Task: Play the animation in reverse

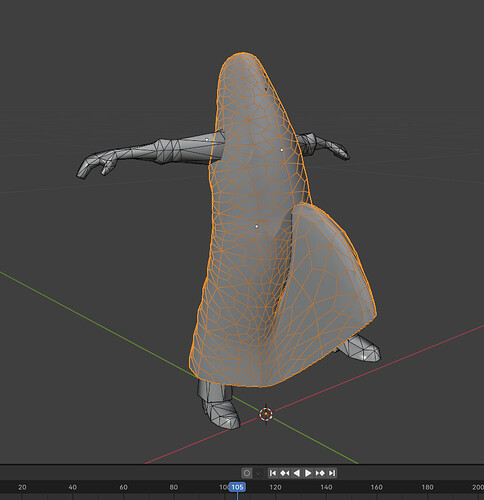Action: coord(296,473)
